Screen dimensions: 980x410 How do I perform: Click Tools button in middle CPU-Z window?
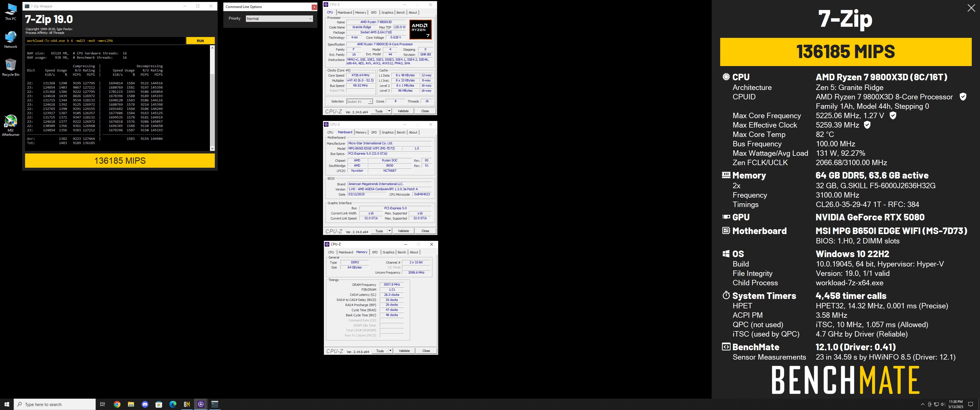click(x=379, y=231)
